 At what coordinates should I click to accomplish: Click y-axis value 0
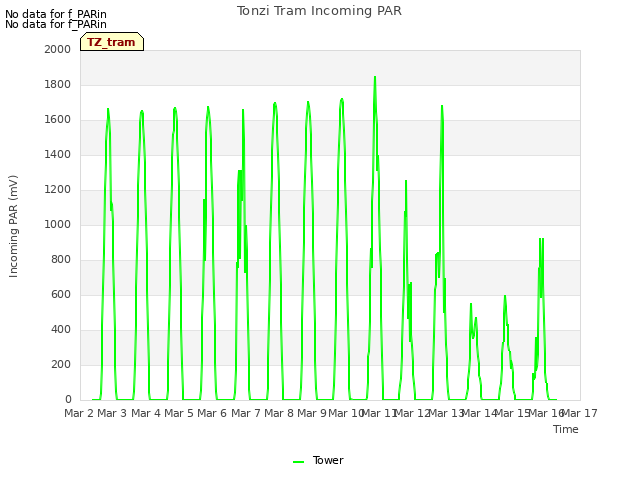[x=68, y=400]
